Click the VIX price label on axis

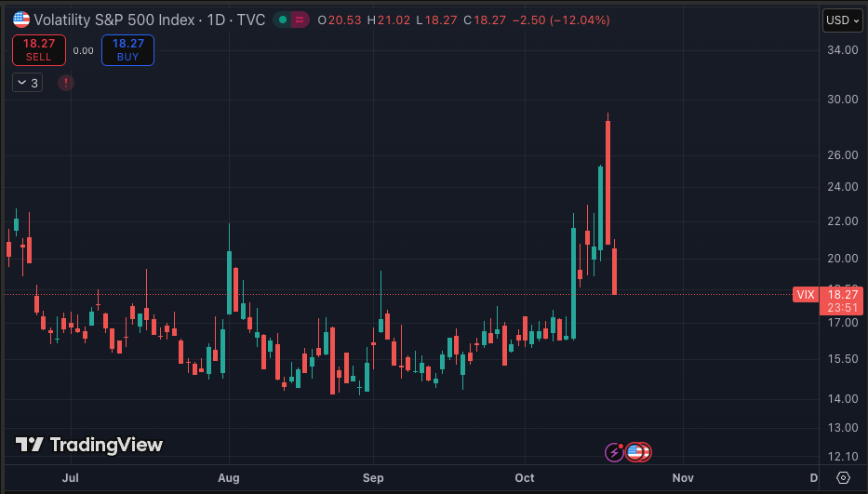click(x=805, y=295)
